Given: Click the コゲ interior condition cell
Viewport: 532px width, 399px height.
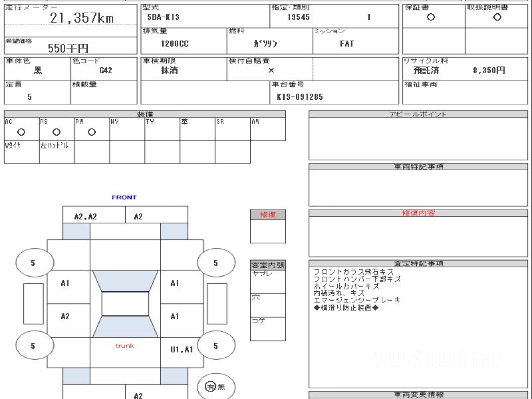Looking at the screenshot, I should pyautogui.click(x=268, y=329).
